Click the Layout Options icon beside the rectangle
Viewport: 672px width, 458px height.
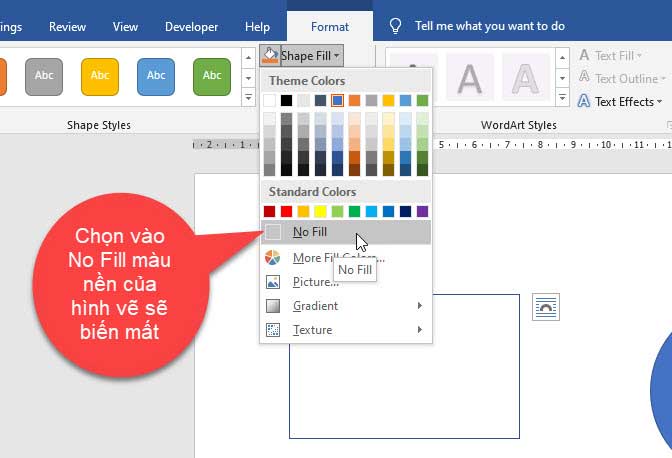click(x=546, y=307)
